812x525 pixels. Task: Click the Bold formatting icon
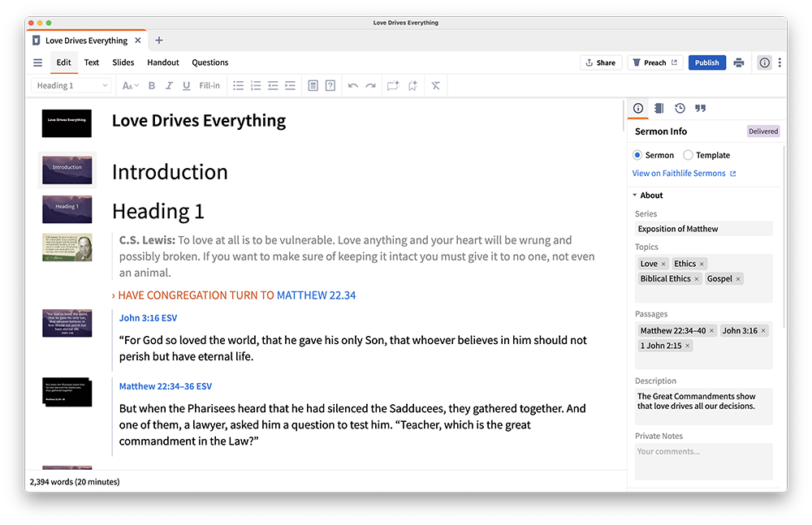tap(152, 86)
